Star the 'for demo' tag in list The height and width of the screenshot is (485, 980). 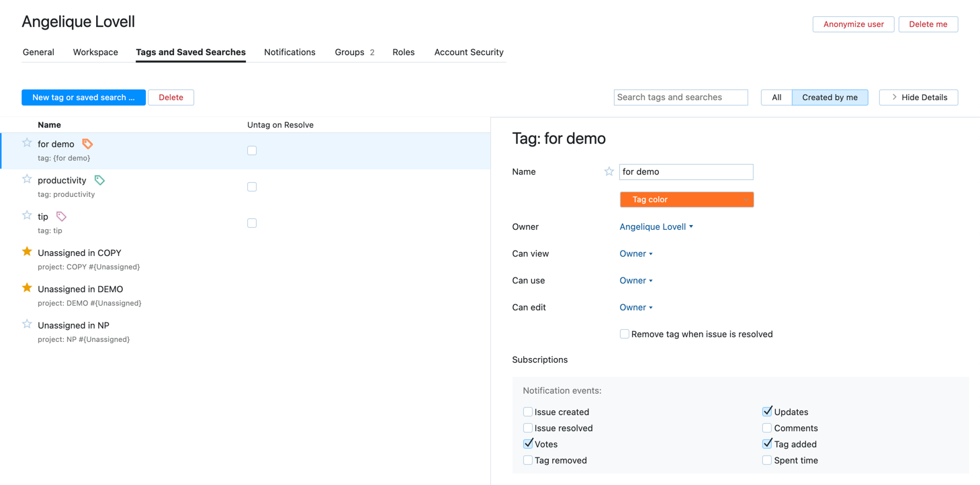click(27, 143)
